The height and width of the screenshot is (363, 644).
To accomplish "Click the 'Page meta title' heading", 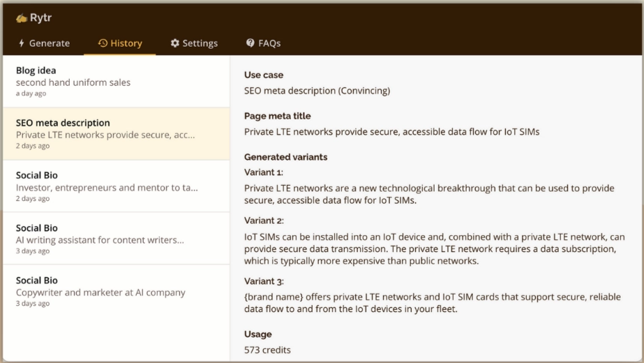I will (x=277, y=116).
